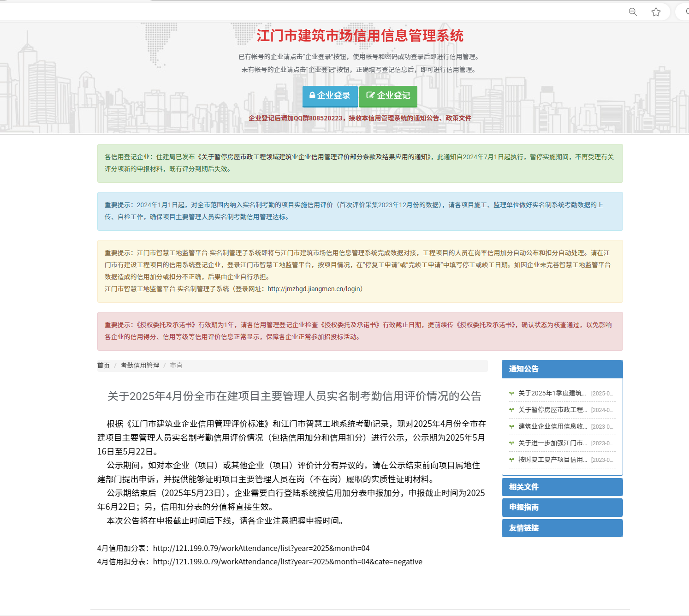Image resolution: width=689 pixels, height=616 pixels.
Task: Click date [2024-0... beside second notice
Action: click(x=602, y=410)
